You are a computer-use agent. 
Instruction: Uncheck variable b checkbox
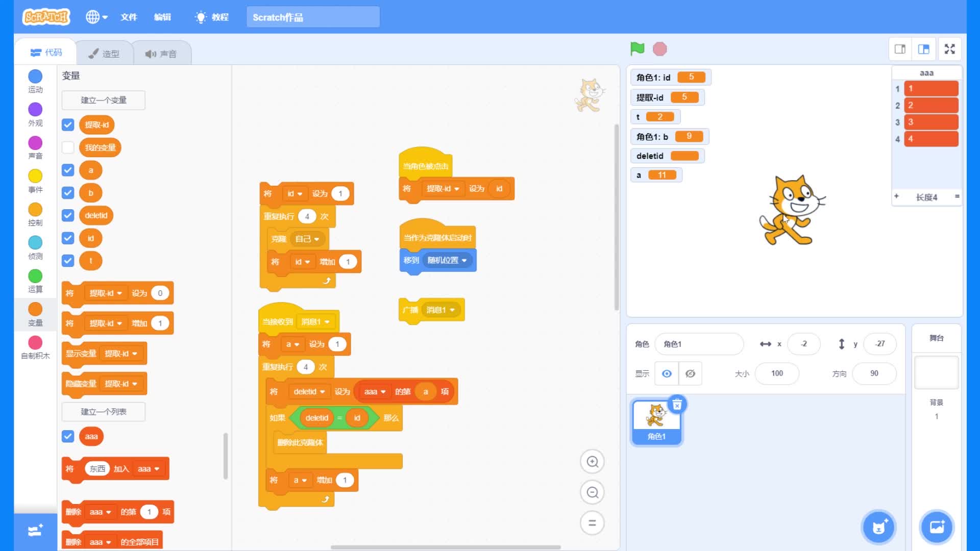pyautogui.click(x=68, y=193)
